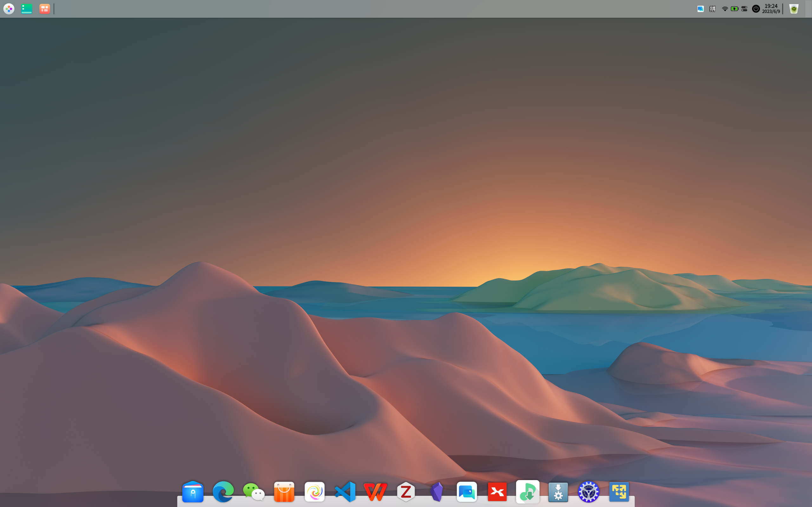Switch to multitask view
Image resolution: width=812 pixels, height=507 pixels.
coord(44,9)
